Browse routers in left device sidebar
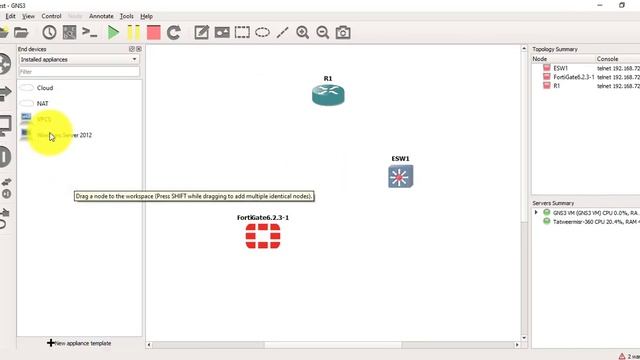This screenshot has width=640, height=360. [5, 64]
